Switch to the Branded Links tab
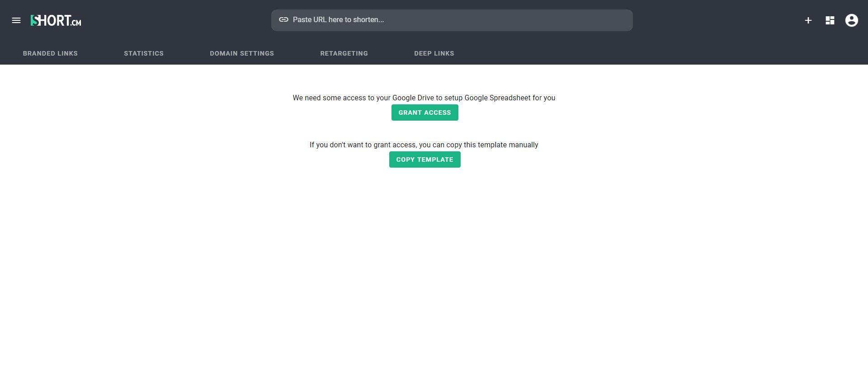The width and height of the screenshot is (868, 375). coord(50,53)
